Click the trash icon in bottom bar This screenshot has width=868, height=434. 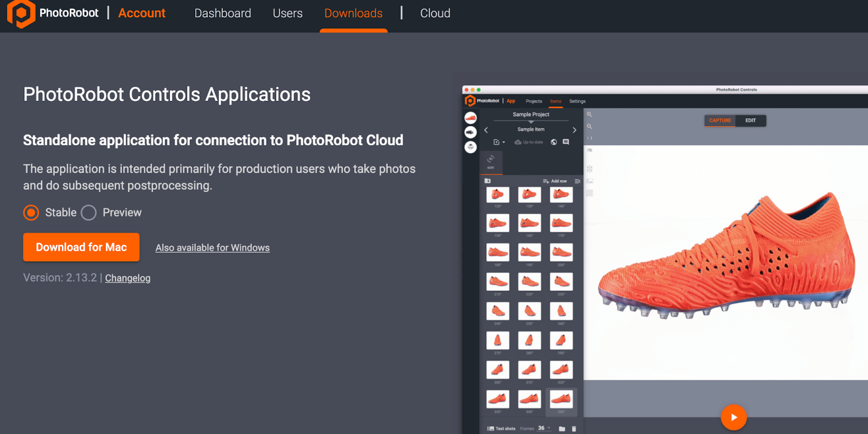click(x=574, y=429)
